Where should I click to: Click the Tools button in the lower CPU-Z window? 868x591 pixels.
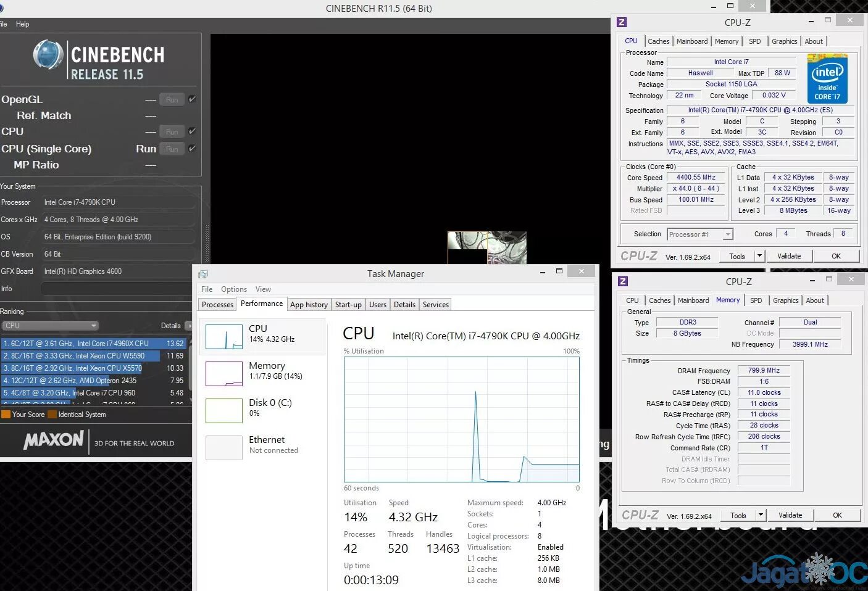(x=738, y=515)
